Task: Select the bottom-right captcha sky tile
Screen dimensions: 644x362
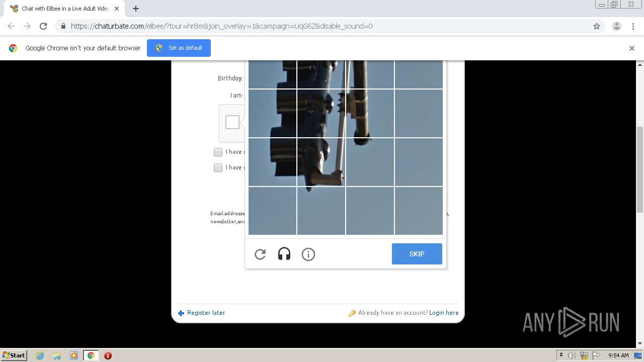Action: [419, 211]
